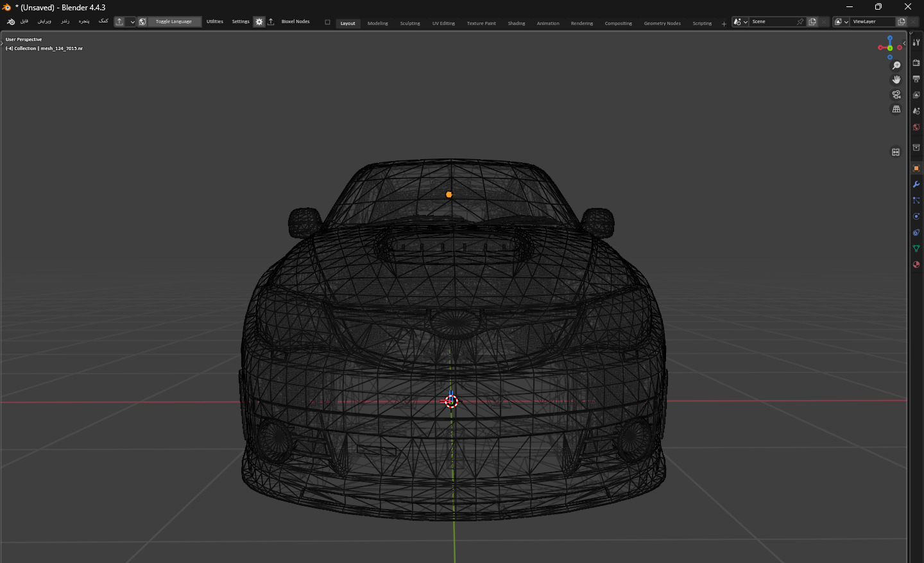Pin the scene to workspace
The image size is (924, 563).
tap(800, 22)
